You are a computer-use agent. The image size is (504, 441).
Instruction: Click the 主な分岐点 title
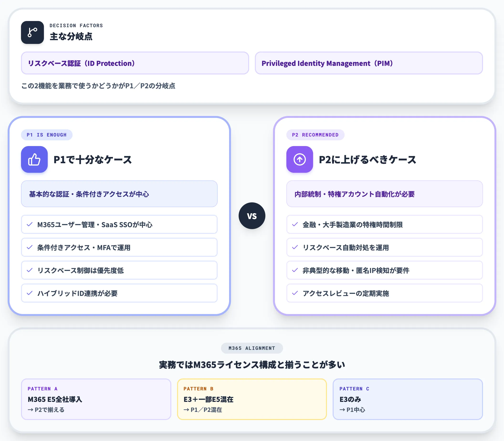(x=71, y=37)
